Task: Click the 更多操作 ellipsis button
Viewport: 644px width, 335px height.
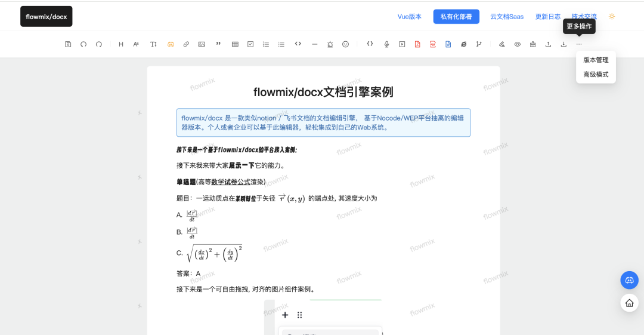Action: [x=579, y=44]
